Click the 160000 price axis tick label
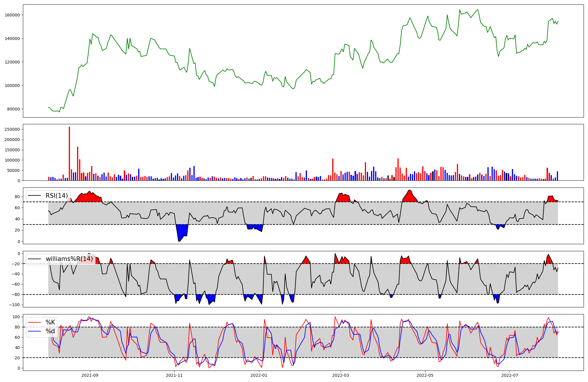 12,15
